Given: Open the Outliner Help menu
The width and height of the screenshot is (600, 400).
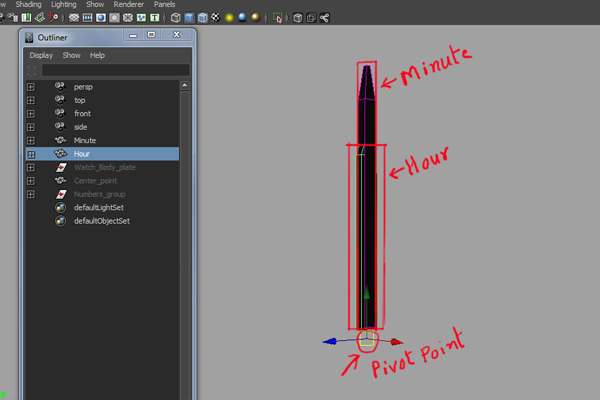Looking at the screenshot, I should 97,56.
